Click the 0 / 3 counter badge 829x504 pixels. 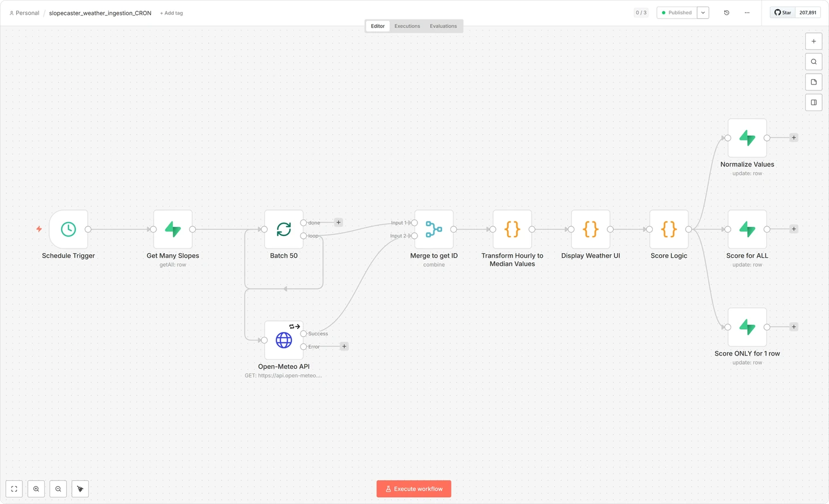641,13
